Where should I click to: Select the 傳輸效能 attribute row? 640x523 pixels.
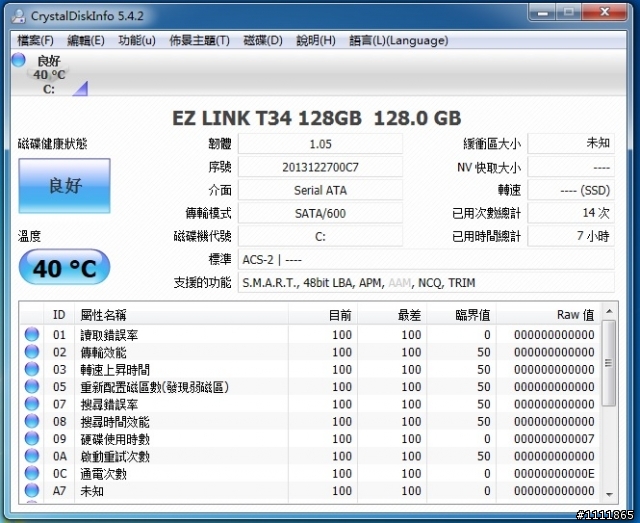click(310, 352)
